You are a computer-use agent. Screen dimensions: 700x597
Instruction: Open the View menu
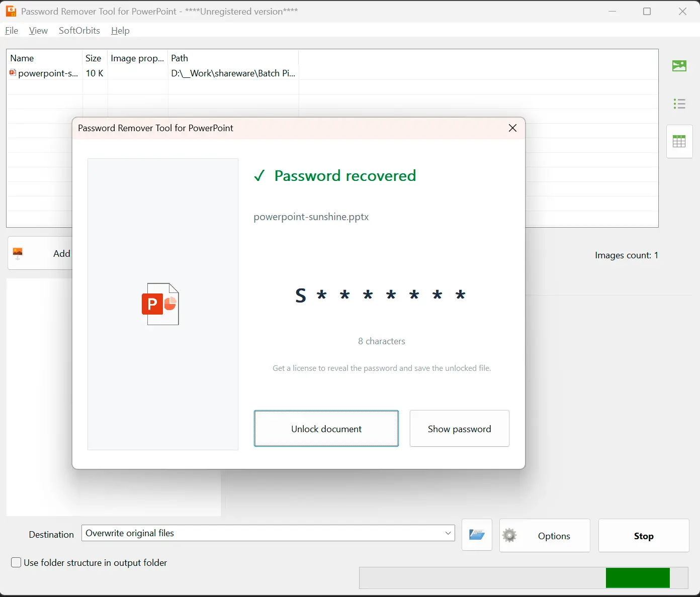(x=38, y=31)
